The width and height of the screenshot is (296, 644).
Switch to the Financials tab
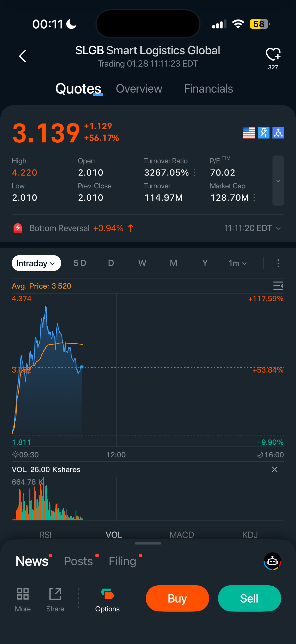(x=208, y=89)
